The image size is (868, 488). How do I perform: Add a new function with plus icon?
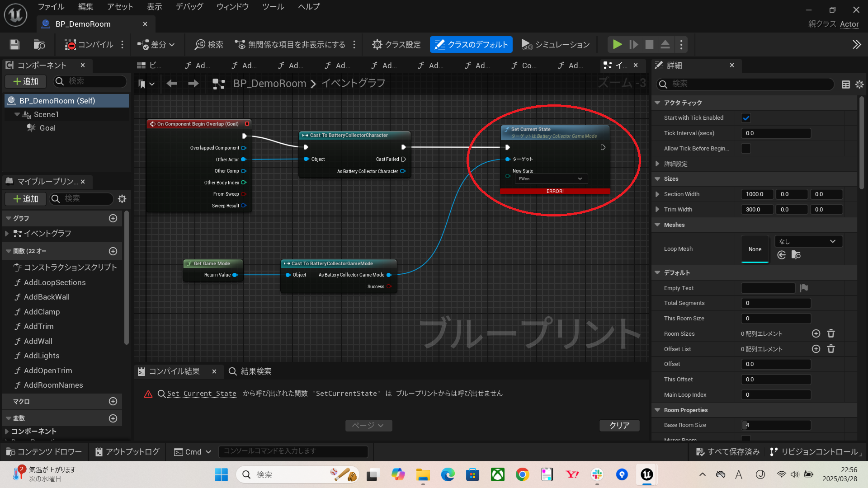click(x=113, y=251)
